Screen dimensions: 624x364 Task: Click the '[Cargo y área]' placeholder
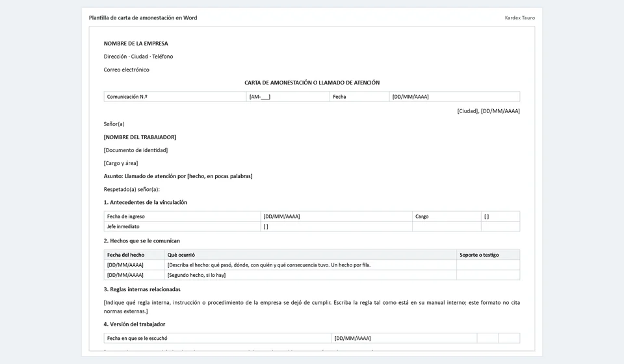pos(121,163)
